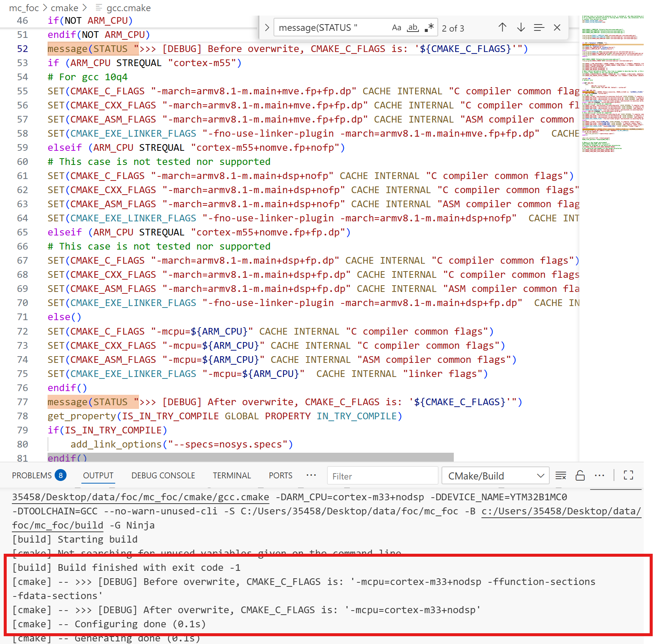653x644 pixels.
Task: Toggle output scroll lock icon
Action: point(580,476)
